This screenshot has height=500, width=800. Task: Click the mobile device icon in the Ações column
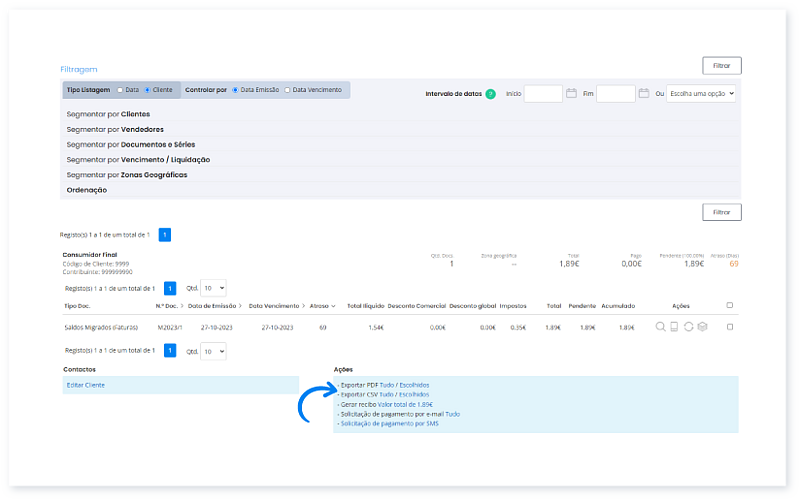click(674, 327)
